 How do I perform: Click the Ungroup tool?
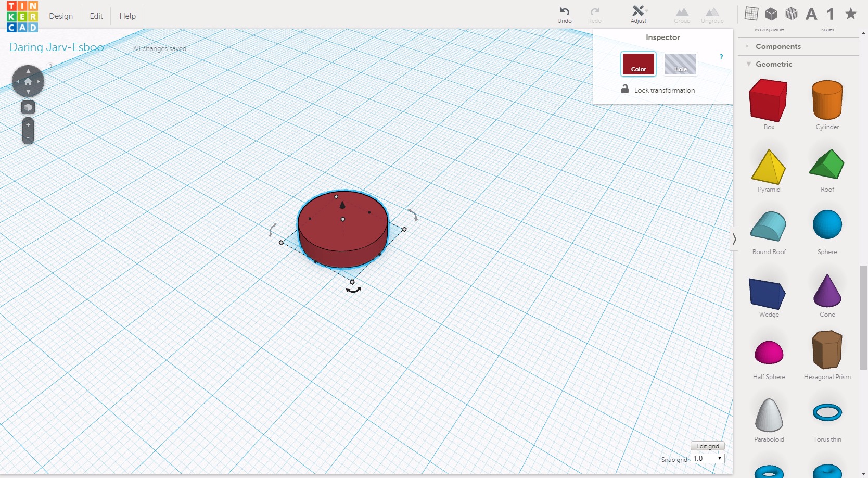coord(712,15)
